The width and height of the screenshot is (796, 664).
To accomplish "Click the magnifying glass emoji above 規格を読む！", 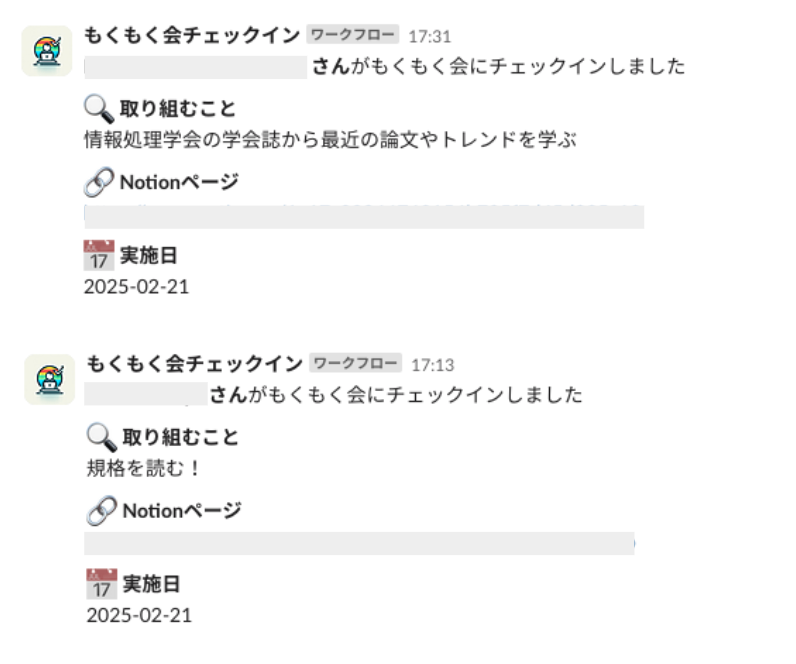I will 102,438.
